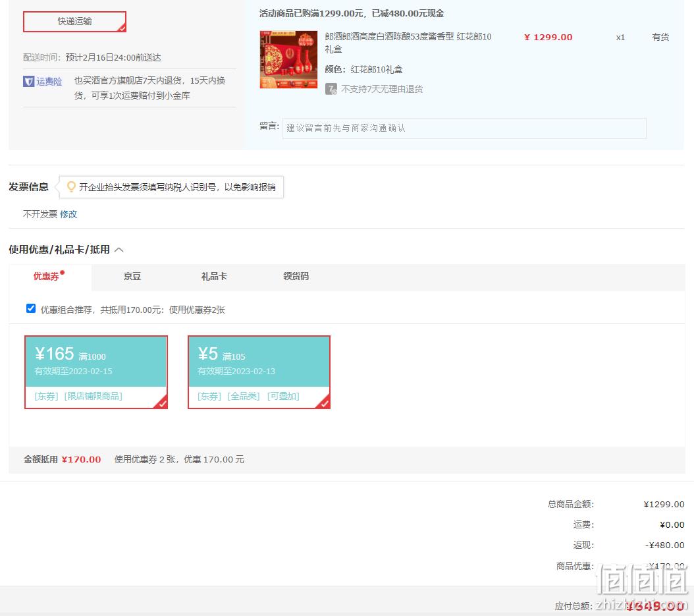
Task: Click the 金额抵用 ¥170.00 amount
Action: 82,460
